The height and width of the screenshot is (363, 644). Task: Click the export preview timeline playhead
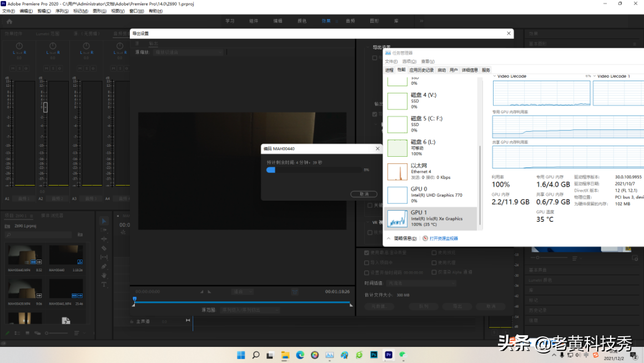click(134, 300)
